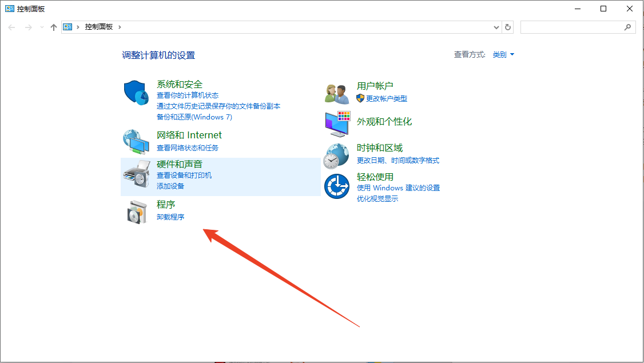The image size is (644, 363).
Task: Click the navigation back arrow
Action: pyautogui.click(x=11, y=27)
